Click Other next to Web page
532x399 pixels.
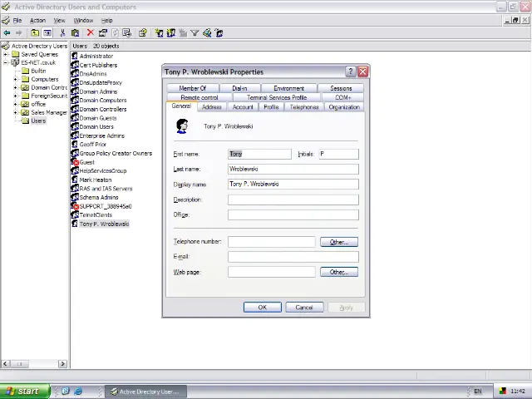pos(339,272)
